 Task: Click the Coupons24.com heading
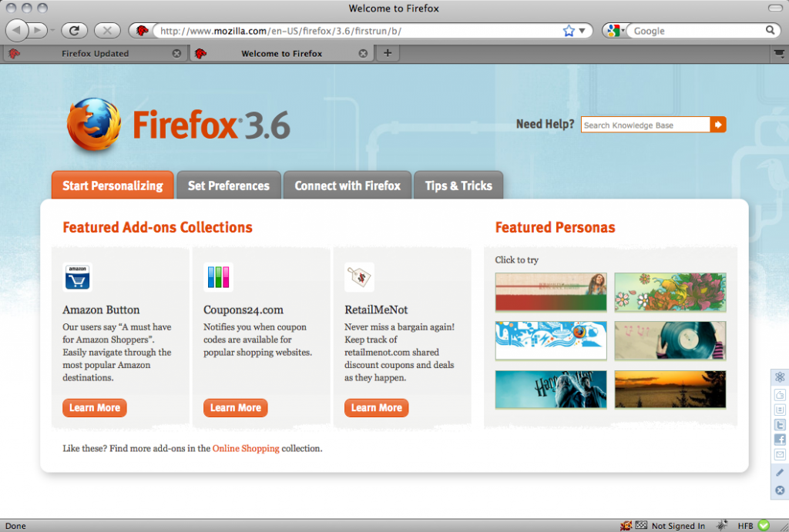243,309
